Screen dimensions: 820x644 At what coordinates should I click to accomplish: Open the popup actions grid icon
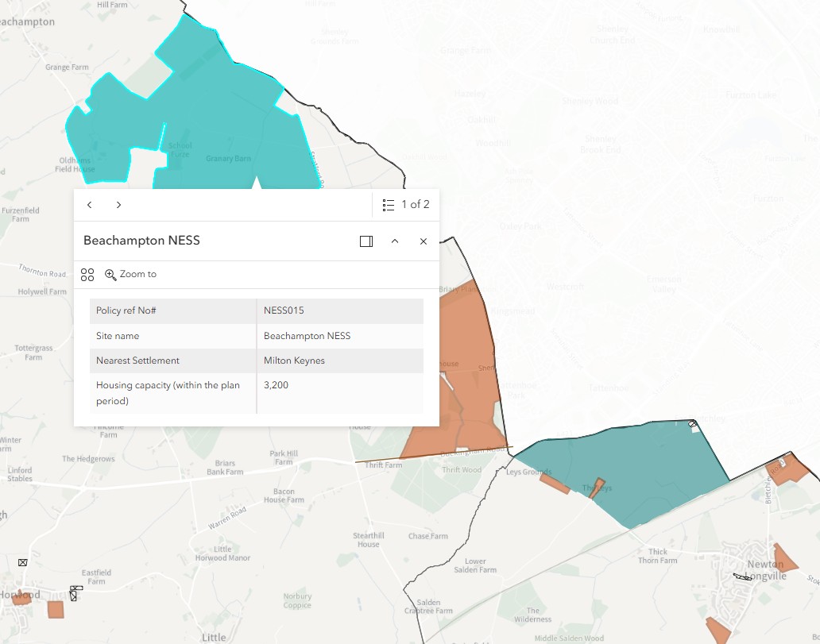(87, 275)
